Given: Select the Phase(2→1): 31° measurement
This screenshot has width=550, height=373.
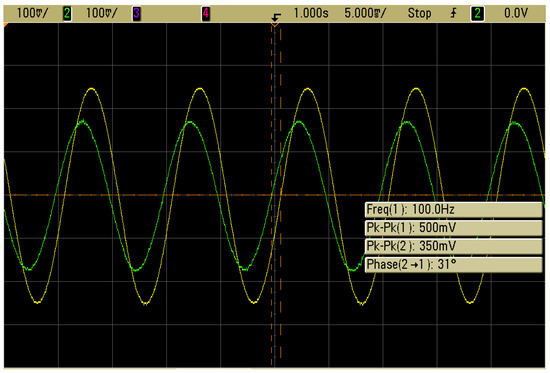Looking at the screenshot, I should (x=454, y=264).
